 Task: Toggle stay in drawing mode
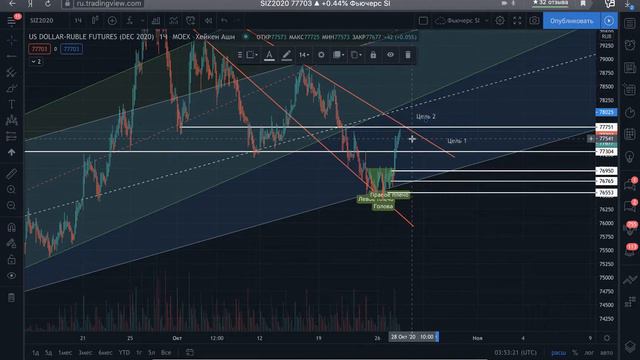click(11, 244)
